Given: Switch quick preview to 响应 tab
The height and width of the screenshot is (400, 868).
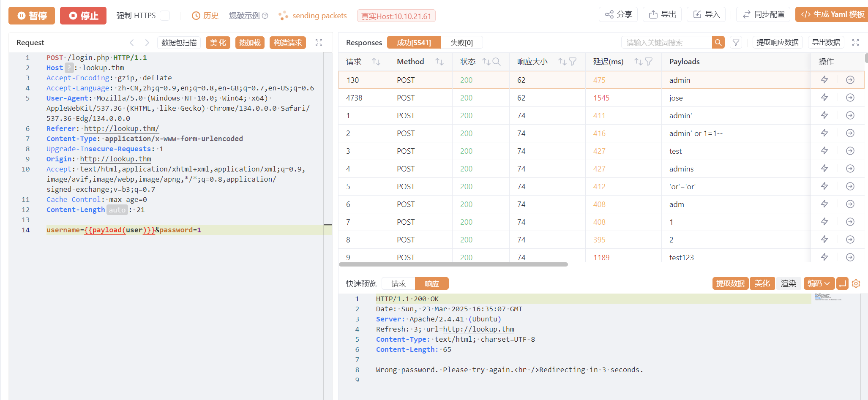Looking at the screenshot, I should tap(431, 284).
